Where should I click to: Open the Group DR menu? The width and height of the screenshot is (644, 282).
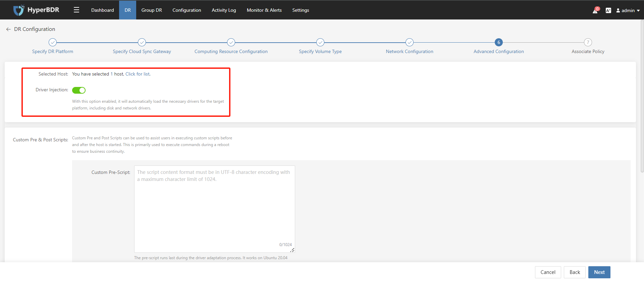click(152, 10)
